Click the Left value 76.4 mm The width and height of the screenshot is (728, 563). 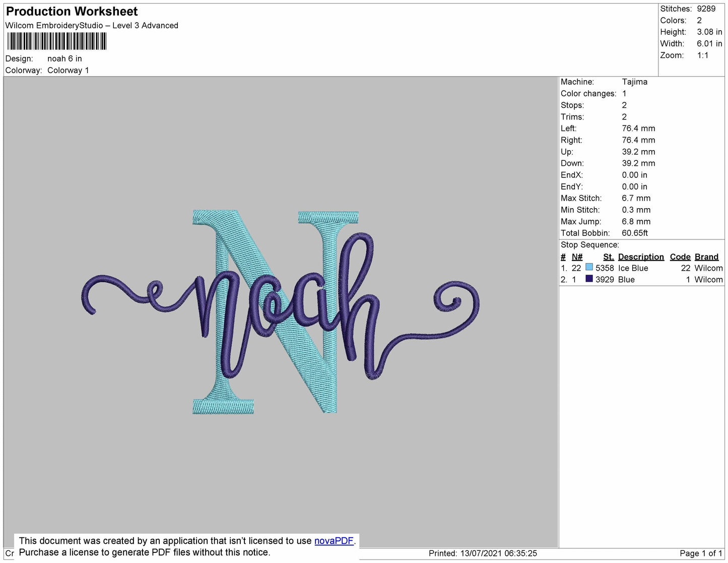tap(638, 128)
